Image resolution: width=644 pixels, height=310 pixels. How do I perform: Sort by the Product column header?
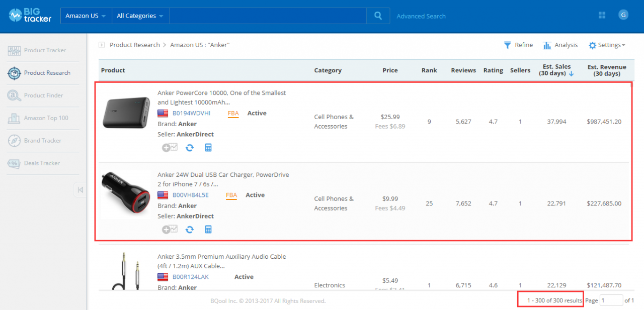click(x=113, y=70)
